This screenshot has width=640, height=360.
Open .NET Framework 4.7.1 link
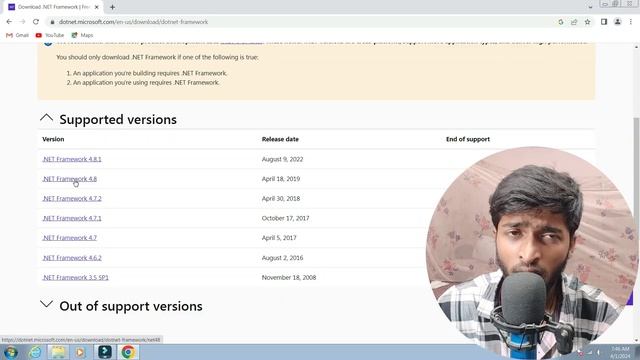coord(72,218)
